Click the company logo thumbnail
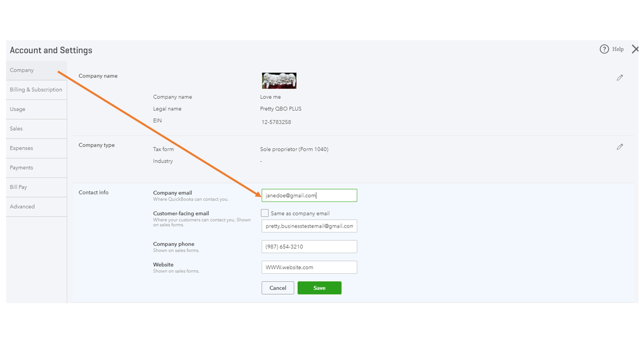Image resolution: width=644 pixels, height=362 pixels. [x=279, y=80]
